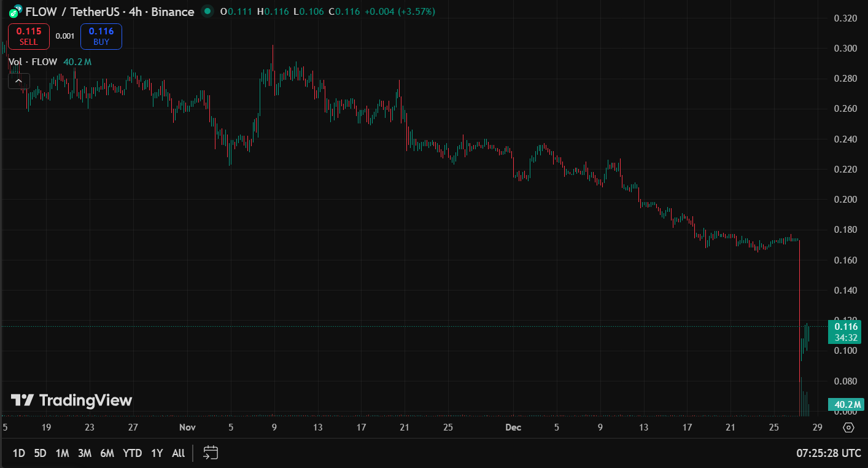Click the 0.220 price axis label
Screen dimensions: 868x468
845,170
